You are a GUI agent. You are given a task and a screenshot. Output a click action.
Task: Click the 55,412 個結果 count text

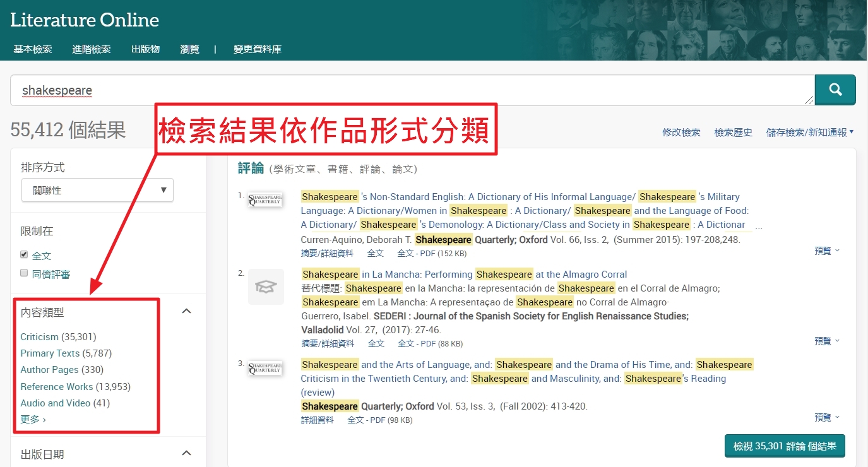click(68, 130)
